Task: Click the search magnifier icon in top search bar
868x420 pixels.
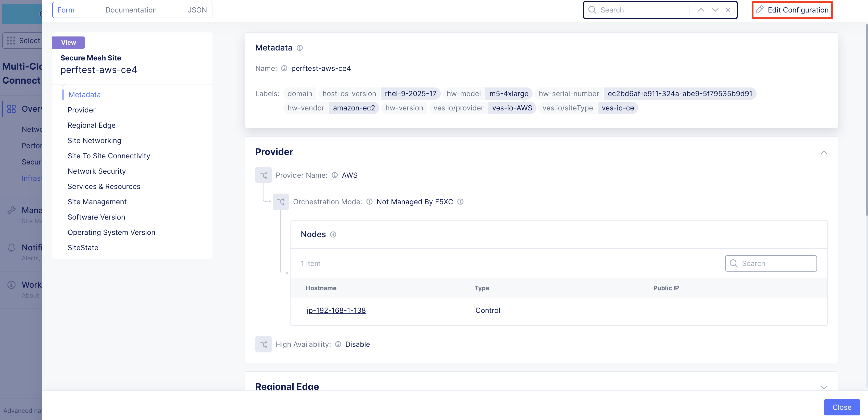Action: coord(592,10)
